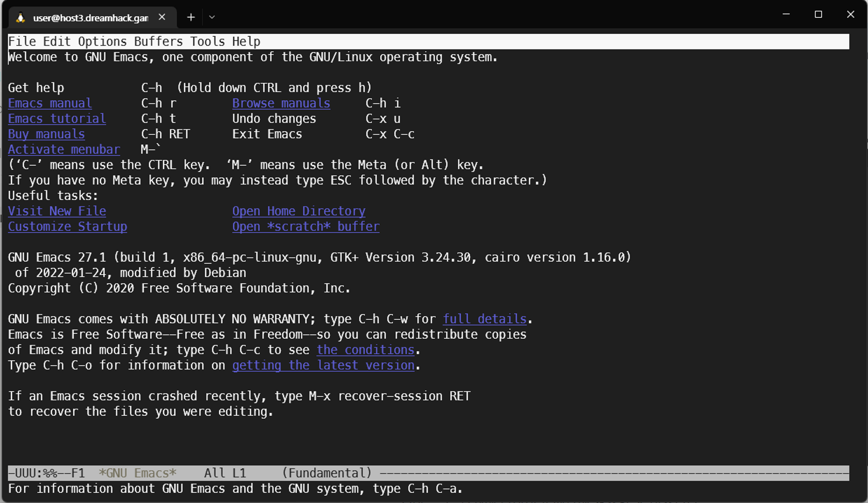Select the user@host3.dreamhack terminal tab
Screen dimensions: 868x503
coord(92,17)
